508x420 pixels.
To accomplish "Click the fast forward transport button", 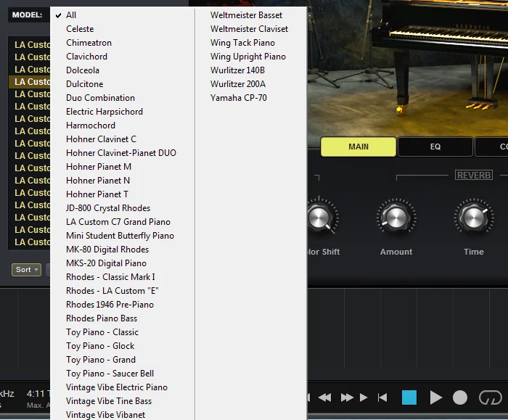I will tap(347, 398).
